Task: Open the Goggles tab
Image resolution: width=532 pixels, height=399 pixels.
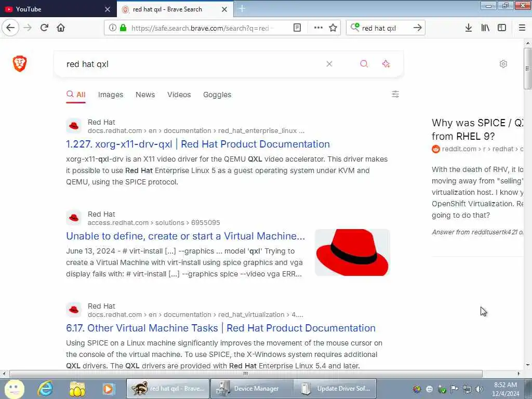Action: click(217, 95)
